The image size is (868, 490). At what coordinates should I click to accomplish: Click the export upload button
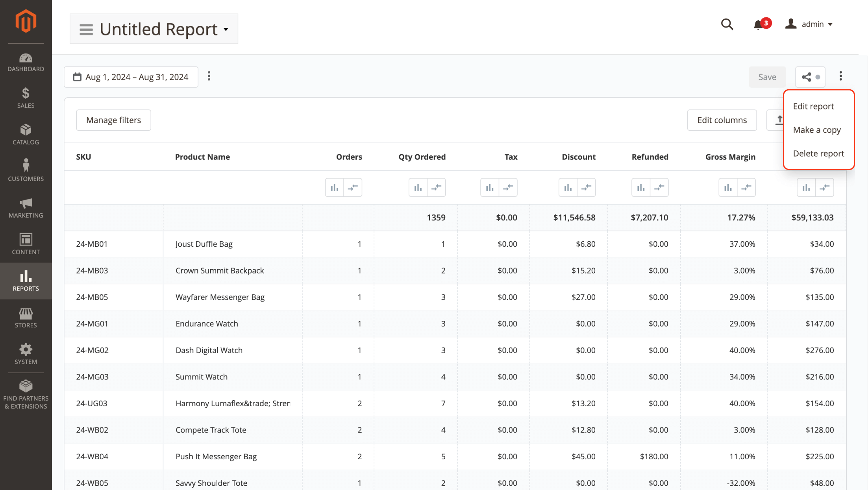(775, 120)
